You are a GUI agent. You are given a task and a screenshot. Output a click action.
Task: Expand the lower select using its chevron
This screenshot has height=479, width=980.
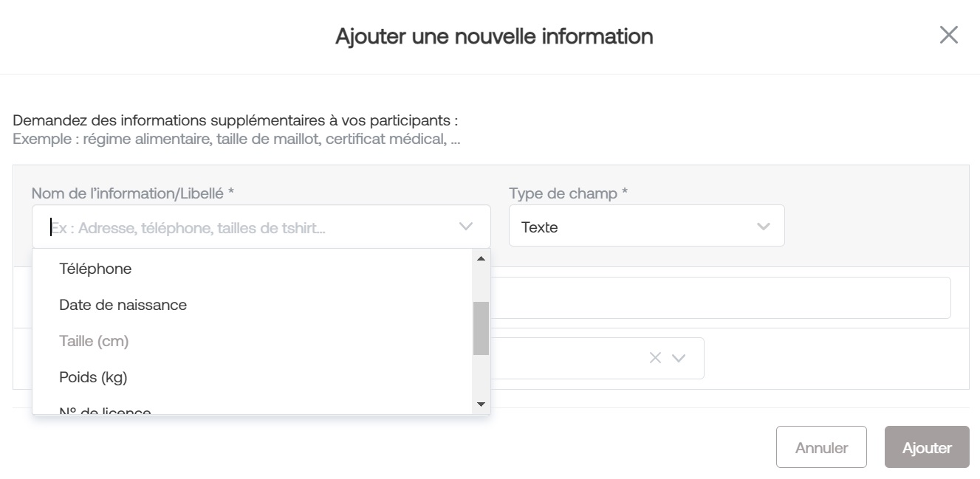pyautogui.click(x=679, y=358)
